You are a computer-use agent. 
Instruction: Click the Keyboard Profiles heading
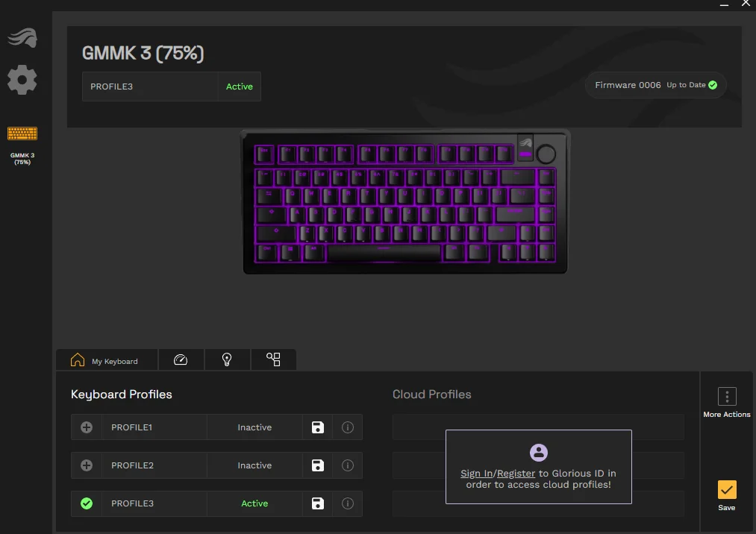pos(122,395)
